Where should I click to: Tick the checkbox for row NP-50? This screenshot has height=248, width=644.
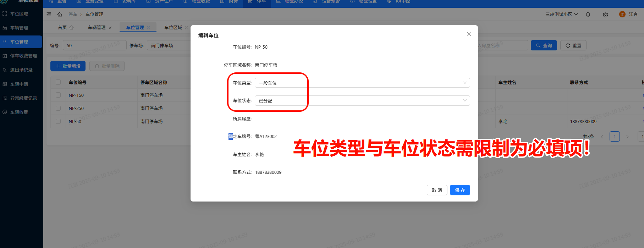[x=58, y=121]
